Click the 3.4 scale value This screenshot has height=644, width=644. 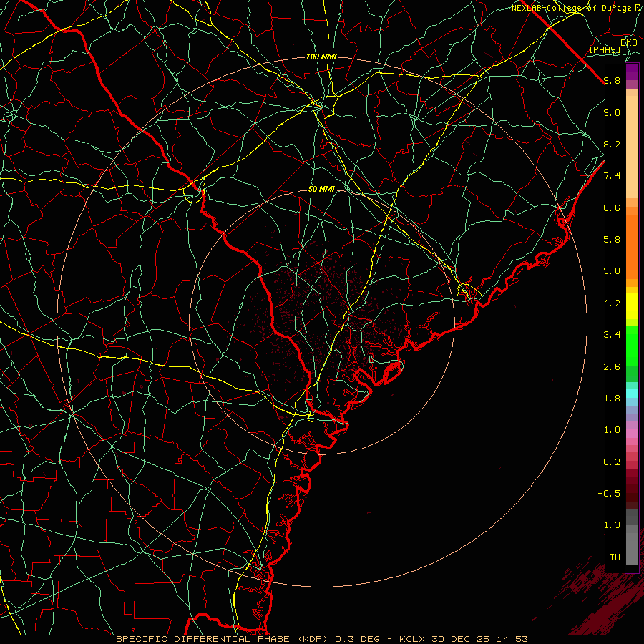pos(612,335)
